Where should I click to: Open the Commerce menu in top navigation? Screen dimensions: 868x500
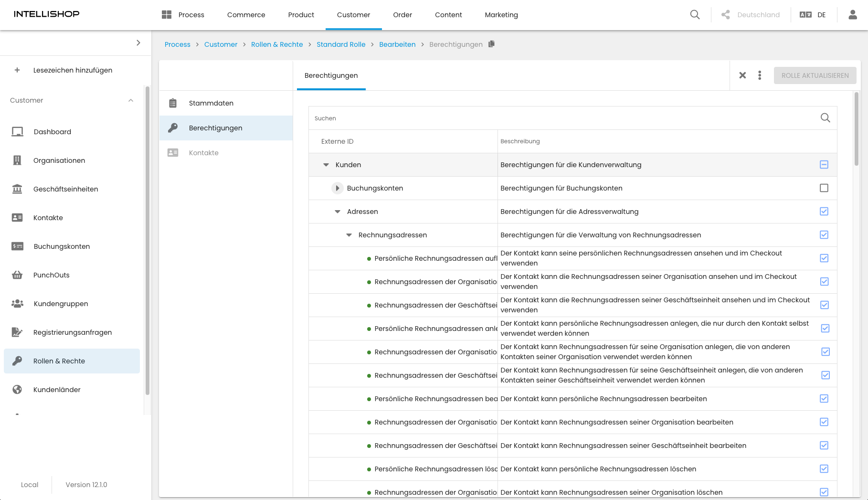[246, 15]
